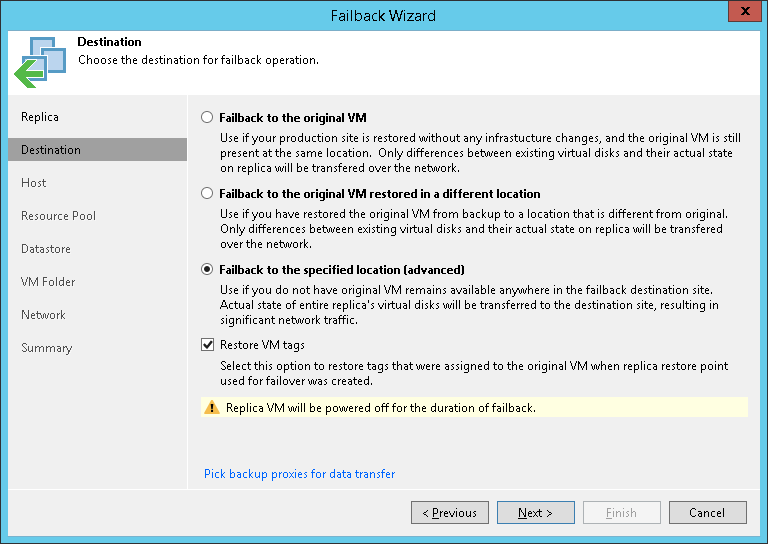The width and height of the screenshot is (768, 544).
Task: Open the VM Folder step
Action: click(48, 282)
